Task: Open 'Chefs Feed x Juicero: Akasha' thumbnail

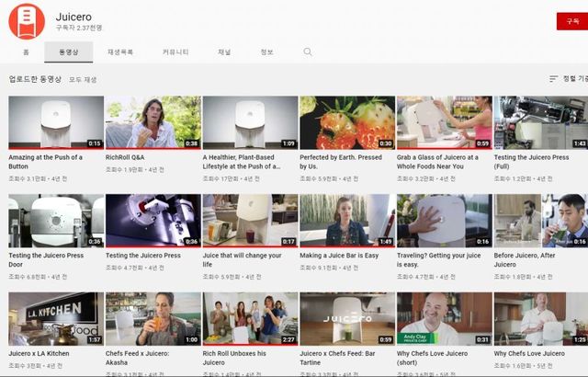Action: coord(153,318)
